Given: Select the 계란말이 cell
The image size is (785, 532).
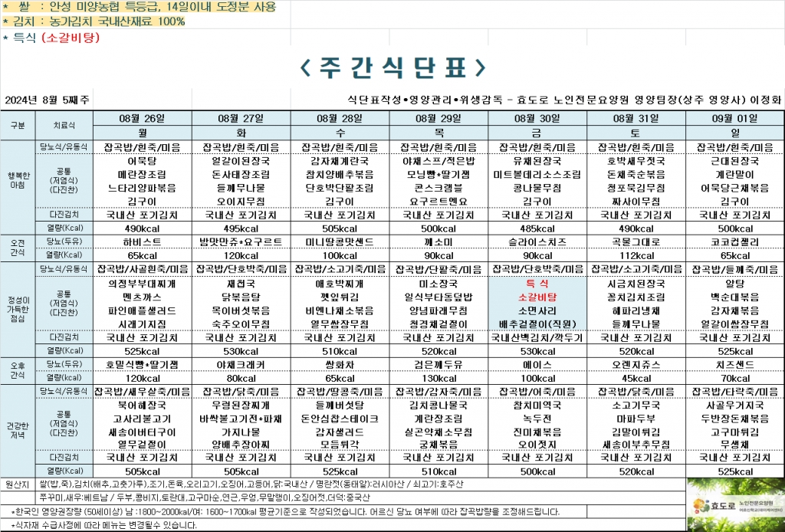Looking at the screenshot, I should [x=735, y=175].
